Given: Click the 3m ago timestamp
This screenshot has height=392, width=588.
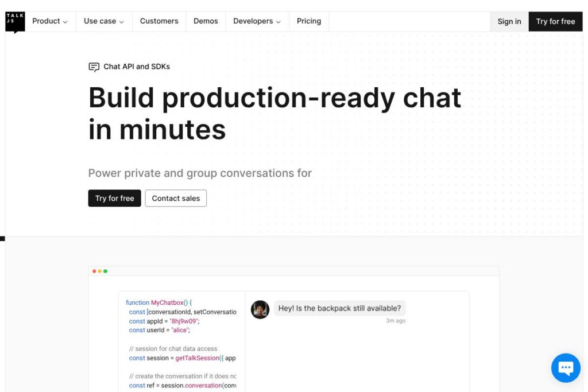Looking at the screenshot, I should pyautogui.click(x=396, y=321).
